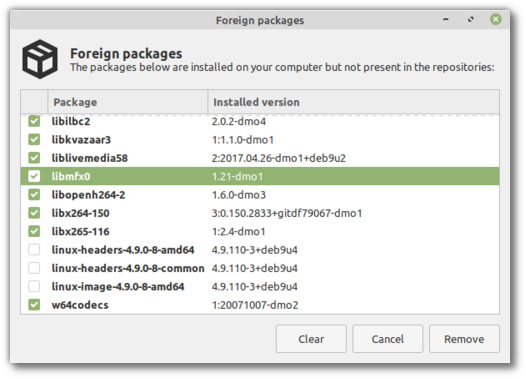
Task: Sort by the Package column header
Action: point(127,102)
